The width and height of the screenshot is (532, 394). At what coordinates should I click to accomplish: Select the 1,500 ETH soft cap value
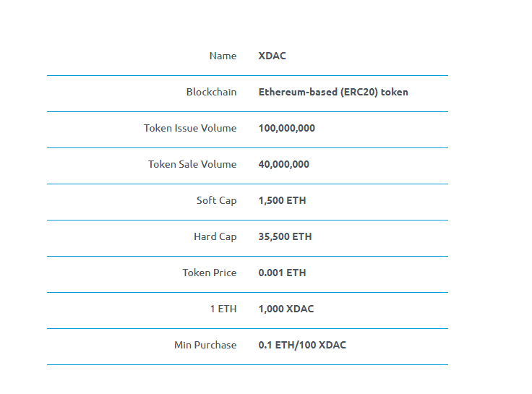click(x=282, y=200)
